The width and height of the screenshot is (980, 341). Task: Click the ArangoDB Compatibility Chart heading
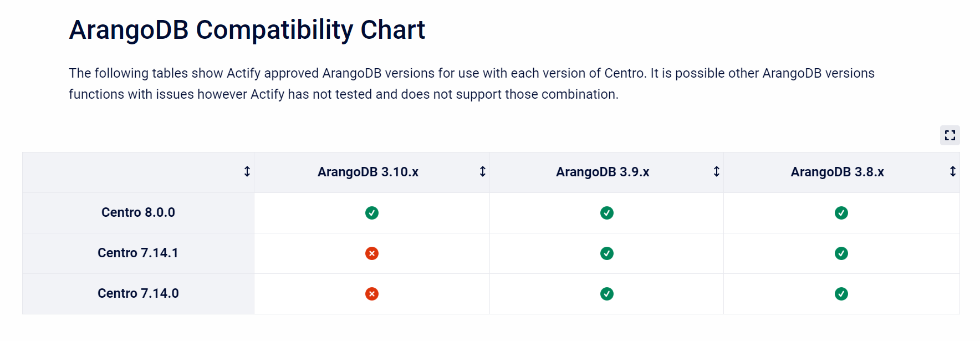247,30
